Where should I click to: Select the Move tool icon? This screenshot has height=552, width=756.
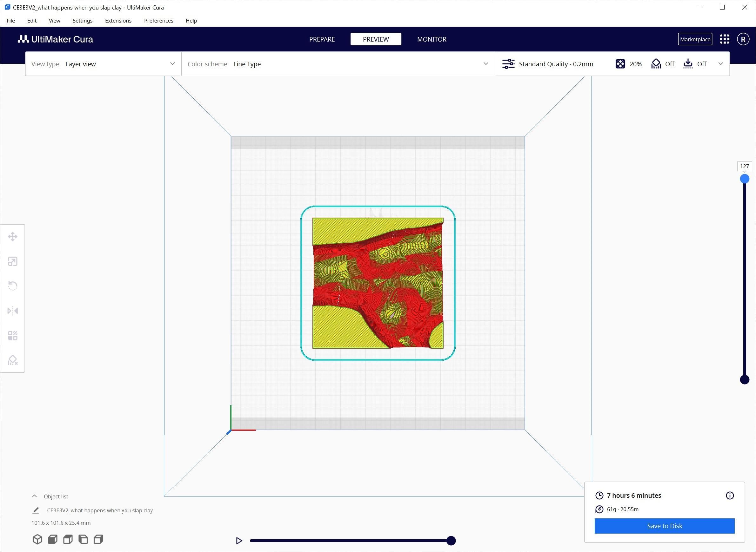13,237
